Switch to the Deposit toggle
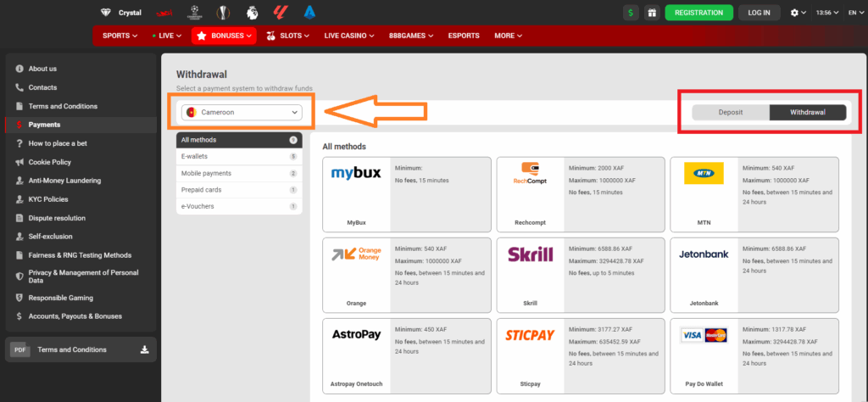 pos(731,113)
